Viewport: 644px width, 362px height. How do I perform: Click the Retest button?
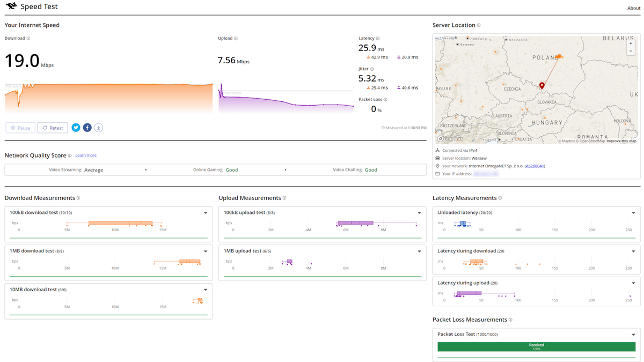52,128
